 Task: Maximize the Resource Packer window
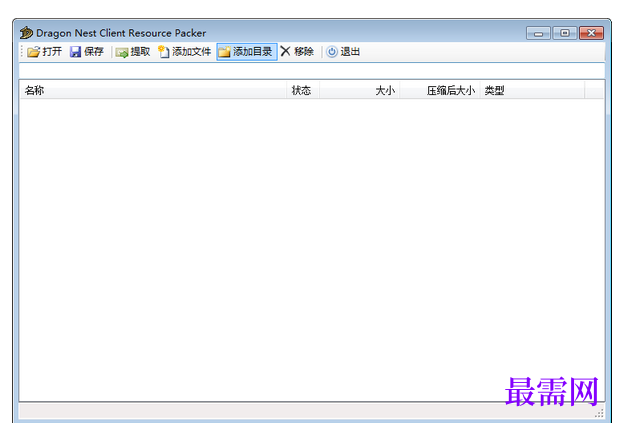pyautogui.click(x=565, y=33)
